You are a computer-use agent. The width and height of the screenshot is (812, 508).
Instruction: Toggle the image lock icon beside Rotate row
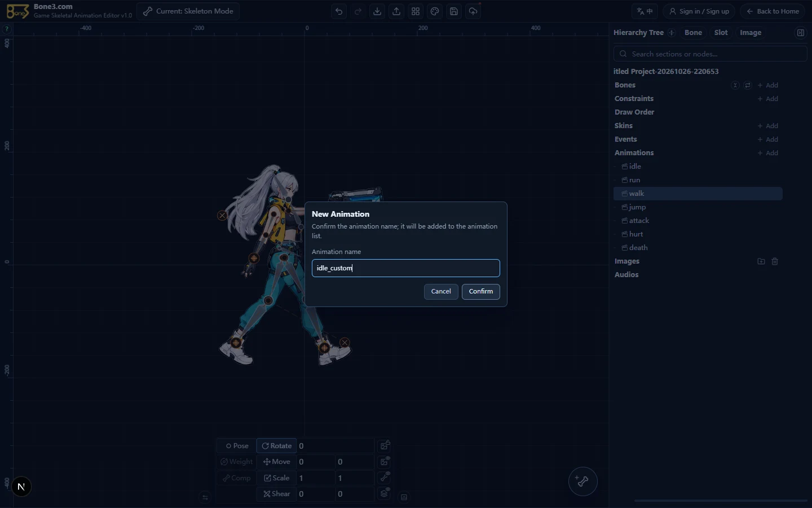[x=385, y=446]
